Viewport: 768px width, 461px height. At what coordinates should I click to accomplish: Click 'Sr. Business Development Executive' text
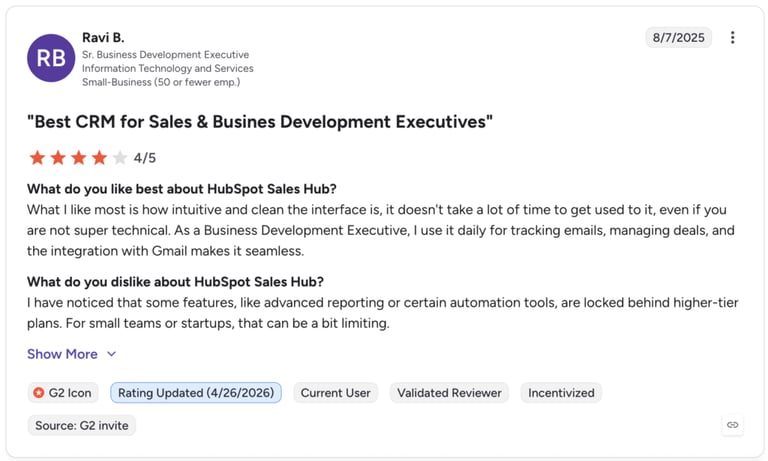[x=166, y=54]
